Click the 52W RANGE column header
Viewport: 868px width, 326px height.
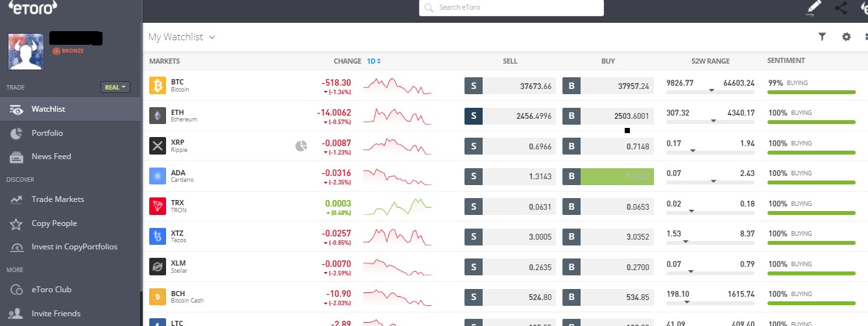tap(710, 61)
